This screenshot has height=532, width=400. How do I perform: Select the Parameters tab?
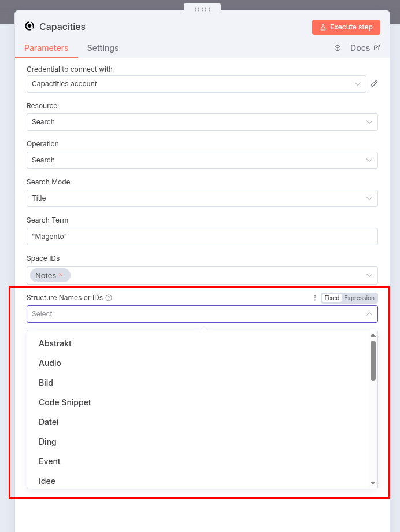[46, 48]
